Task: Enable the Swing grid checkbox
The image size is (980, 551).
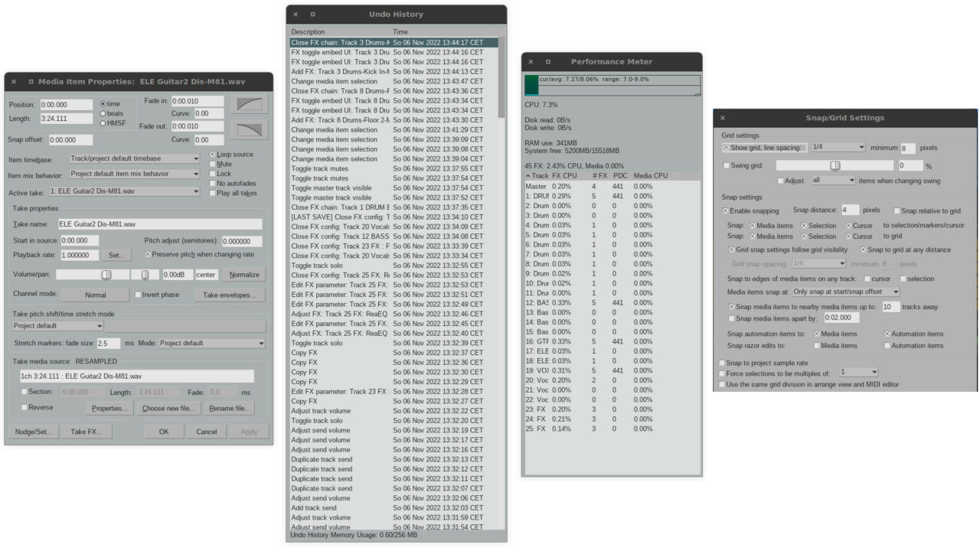Action: (x=726, y=164)
